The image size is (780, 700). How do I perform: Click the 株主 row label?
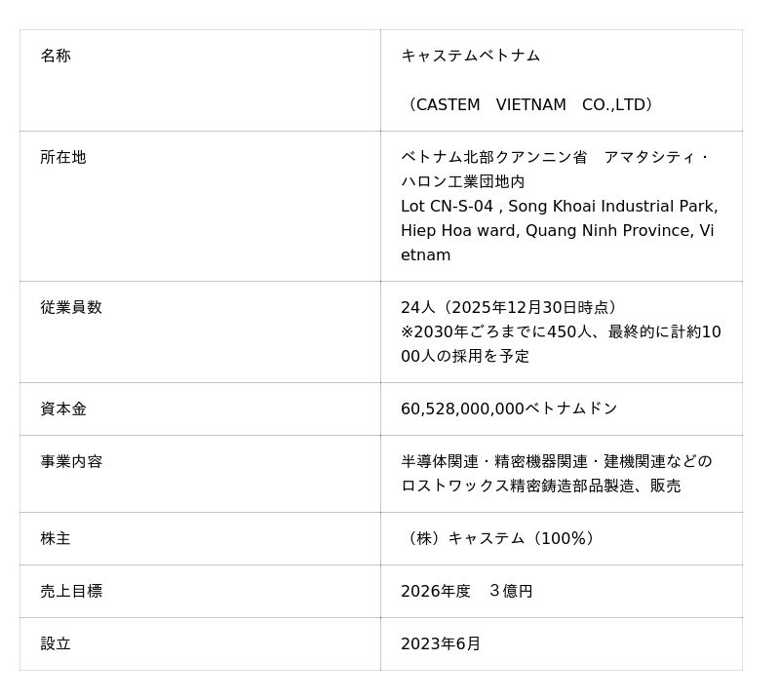point(56,538)
